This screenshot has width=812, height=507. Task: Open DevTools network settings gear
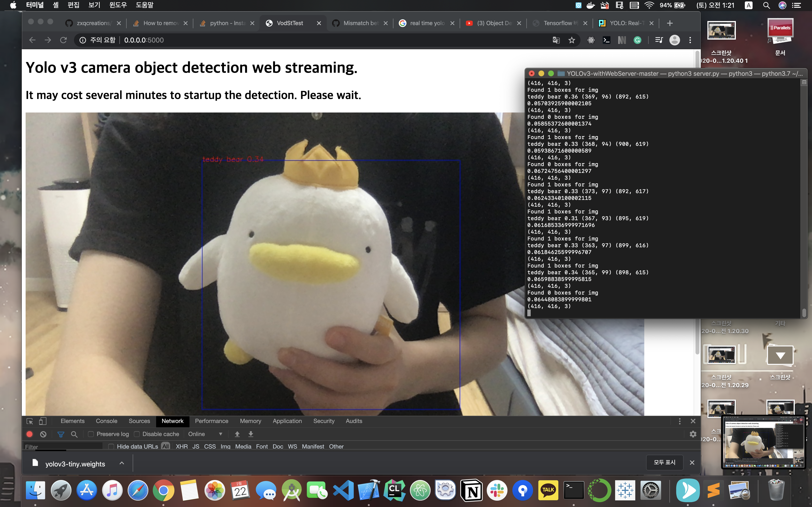tap(693, 434)
